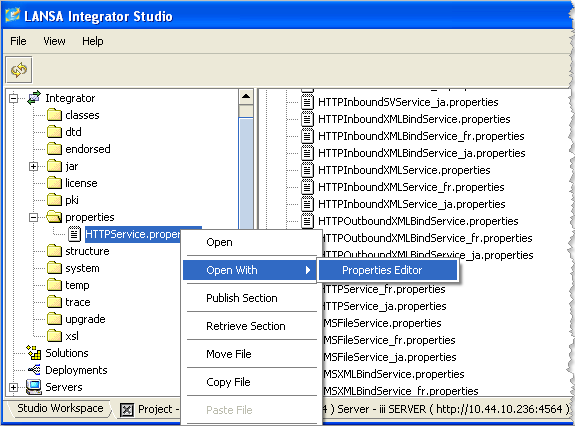Click the HTTPInboundXMLService.properties file icon

pos(307,170)
